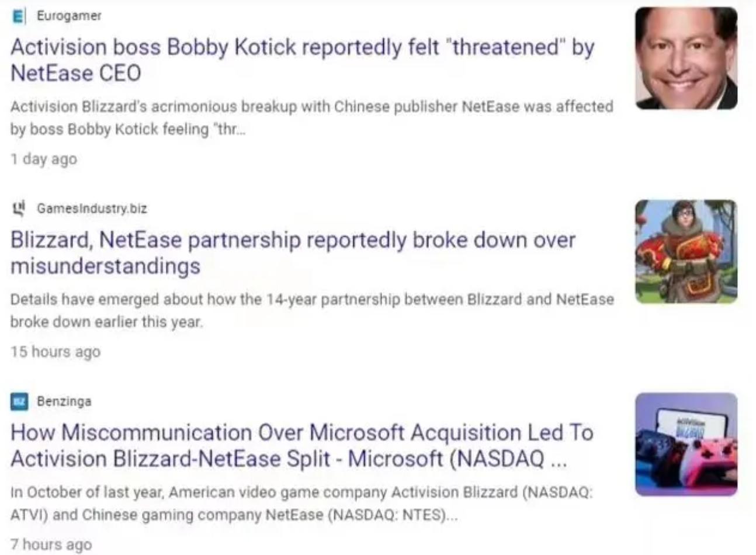Image resolution: width=756 pixels, height=555 pixels.
Task: Click the "1 day ago" timestamp
Action: click(43, 159)
